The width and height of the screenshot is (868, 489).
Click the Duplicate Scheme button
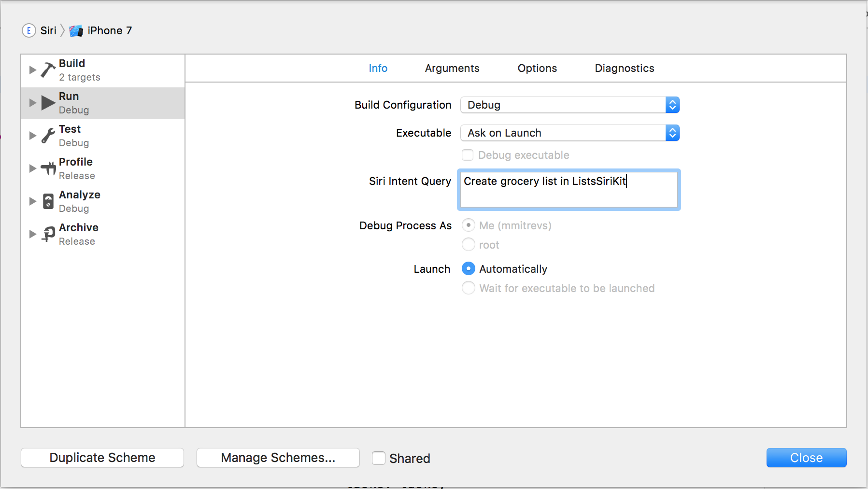(102, 458)
